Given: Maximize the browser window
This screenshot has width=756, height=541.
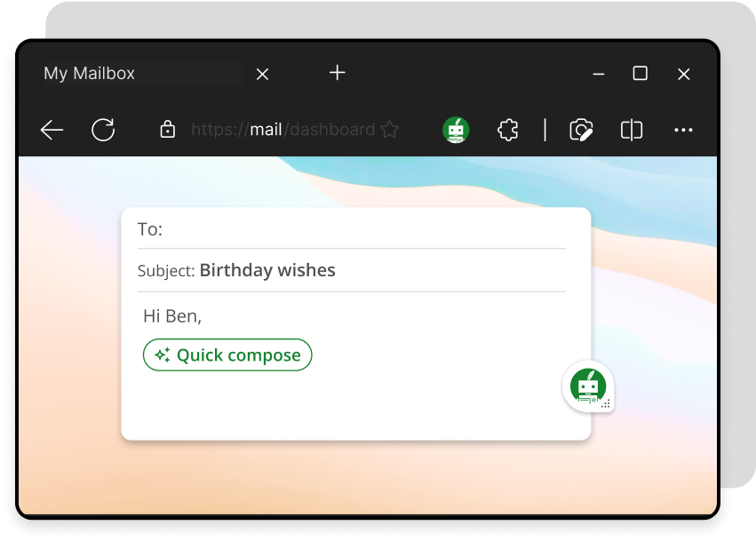Looking at the screenshot, I should [x=640, y=74].
